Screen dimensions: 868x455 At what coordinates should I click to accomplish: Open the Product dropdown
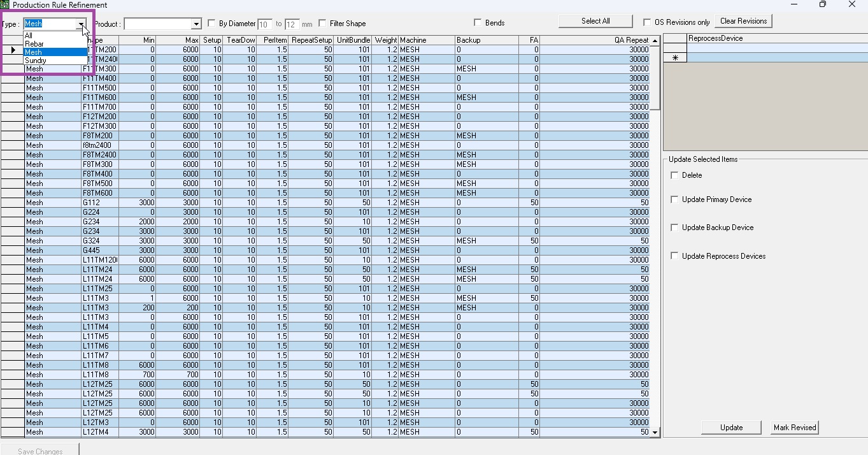[x=196, y=24]
